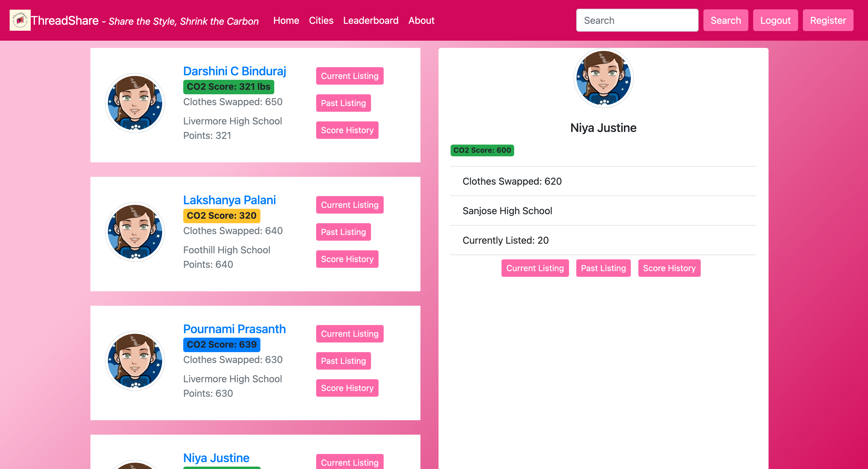The height and width of the screenshot is (469, 868).
Task: Click Pournami's blue CO2 Score 639 badge
Action: tap(222, 344)
